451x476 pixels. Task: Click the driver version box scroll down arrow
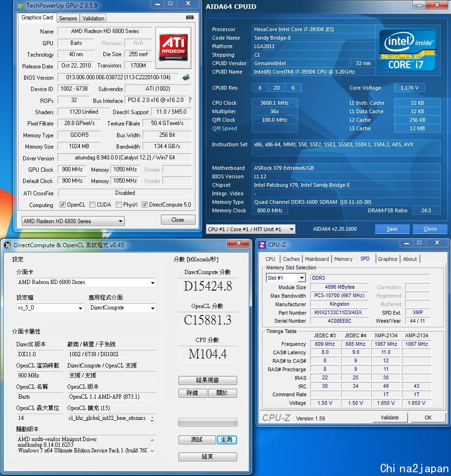[152, 451]
